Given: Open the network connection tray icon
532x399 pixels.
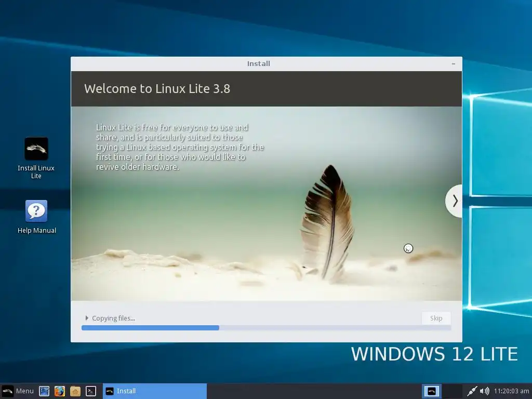Looking at the screenshot, I should pos(472,391).
